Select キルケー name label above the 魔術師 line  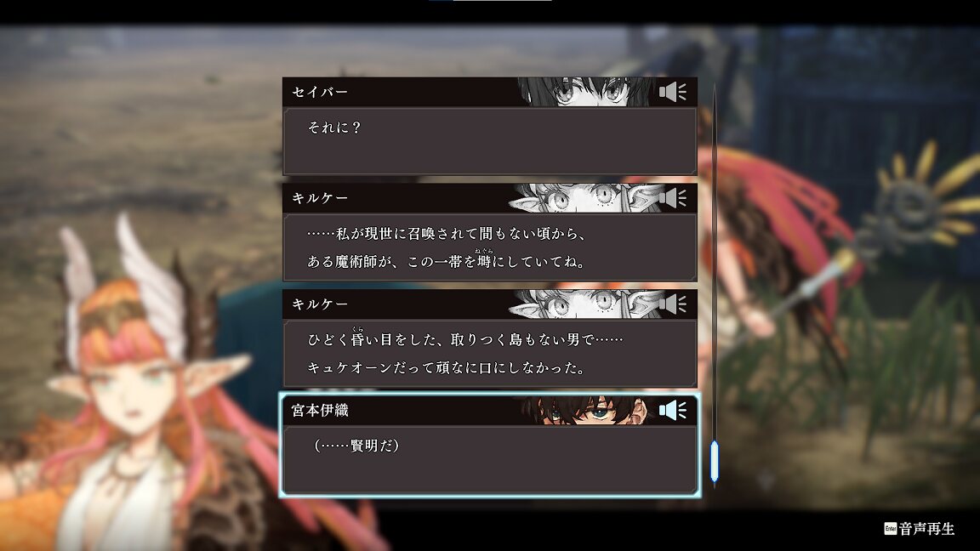tap(320, 198)
